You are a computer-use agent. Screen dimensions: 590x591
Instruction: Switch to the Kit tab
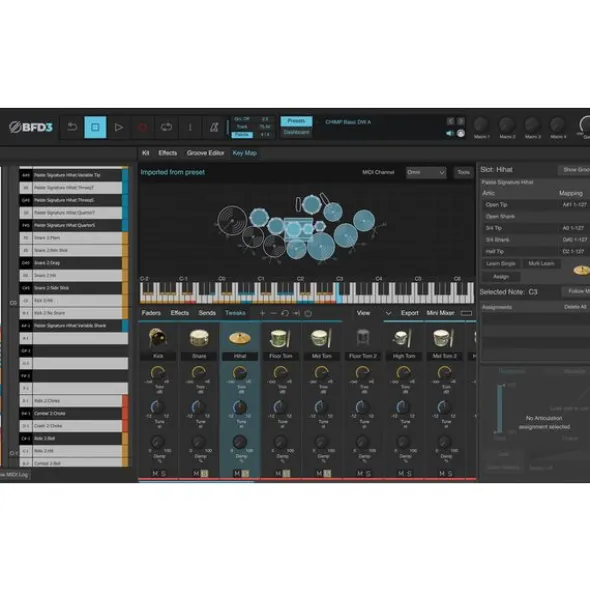pos(146,153)
